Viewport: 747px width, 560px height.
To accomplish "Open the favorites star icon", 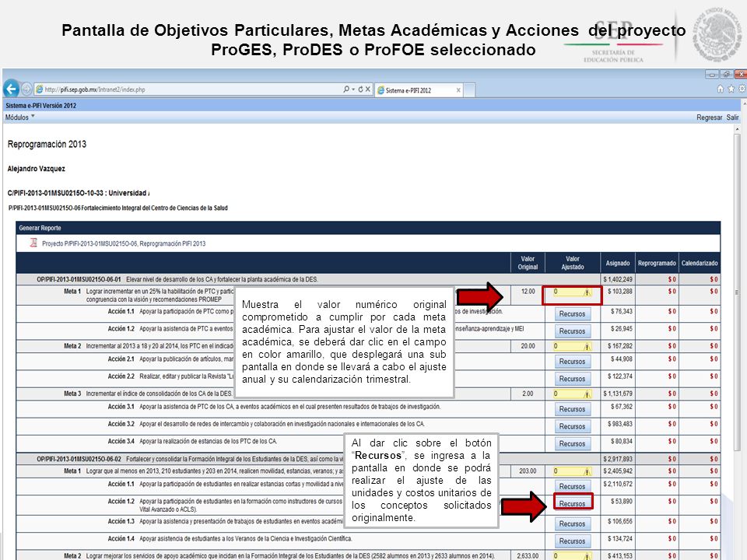I will point(731,89).
